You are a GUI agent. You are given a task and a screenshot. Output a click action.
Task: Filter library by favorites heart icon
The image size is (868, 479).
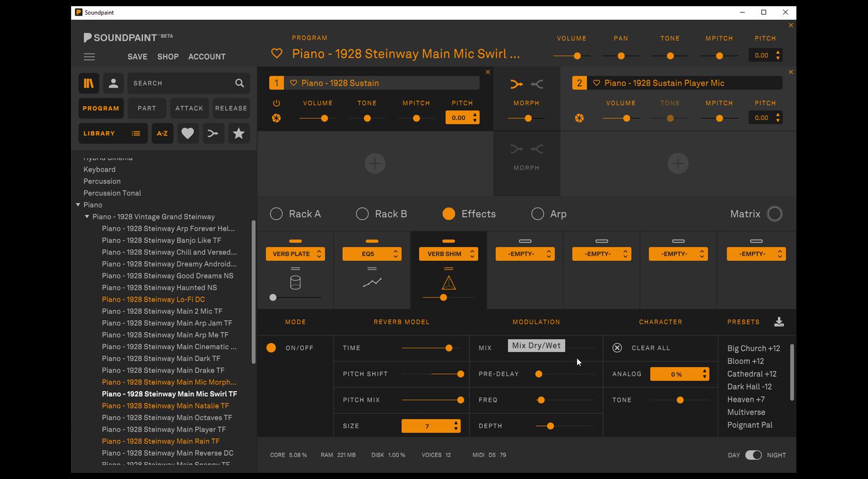tap(188, 134)
